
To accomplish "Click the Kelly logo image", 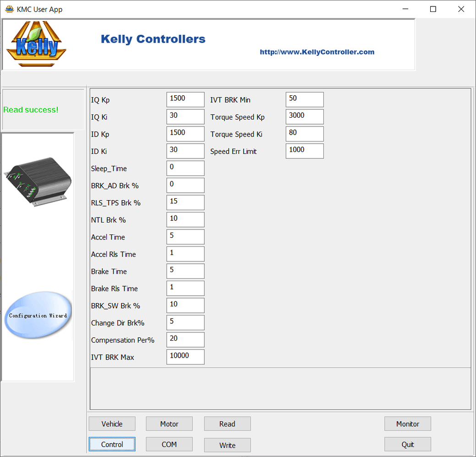I will 36,44.
